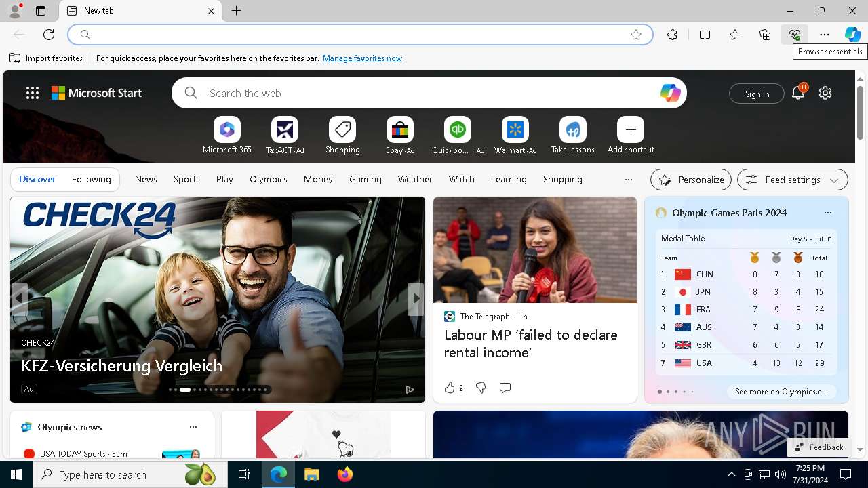Open Olympic Games card options menu
Screen dimensions: 868x488
click(x=827, y=213)
